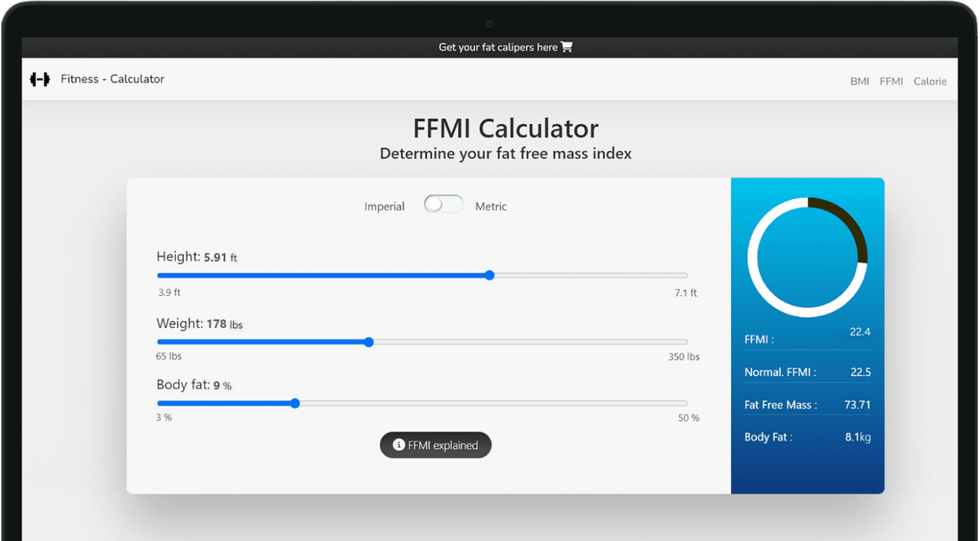The image size is (980, 541).
Task: Open the FFMI nav link
Action: tap(891, 81)
